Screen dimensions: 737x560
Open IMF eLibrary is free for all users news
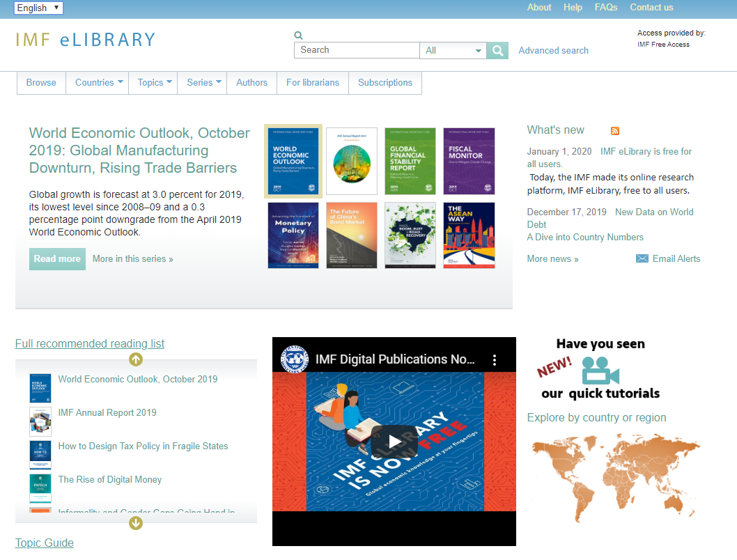click(646, 152)
